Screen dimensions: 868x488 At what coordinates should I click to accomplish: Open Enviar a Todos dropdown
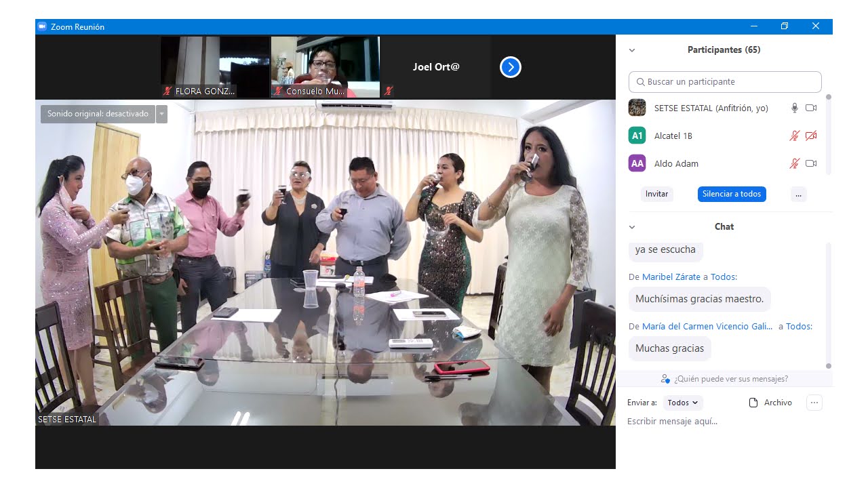[x=683, y=403]
